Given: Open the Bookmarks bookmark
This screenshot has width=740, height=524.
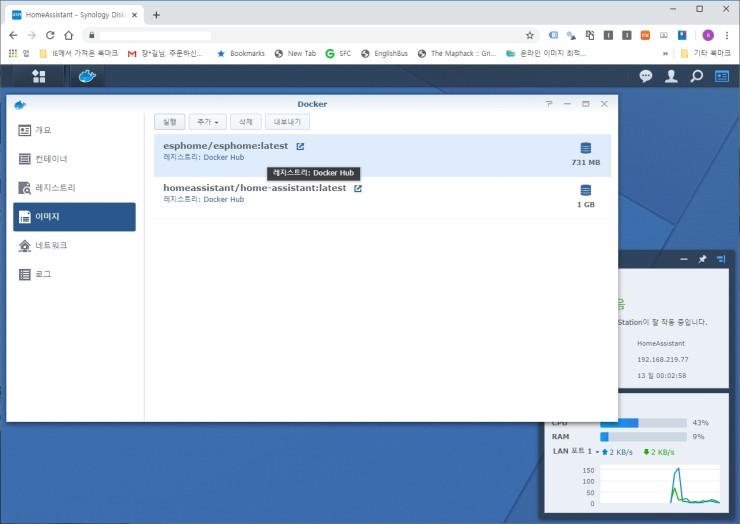Looking at the screenshot, I should (241, 53).
